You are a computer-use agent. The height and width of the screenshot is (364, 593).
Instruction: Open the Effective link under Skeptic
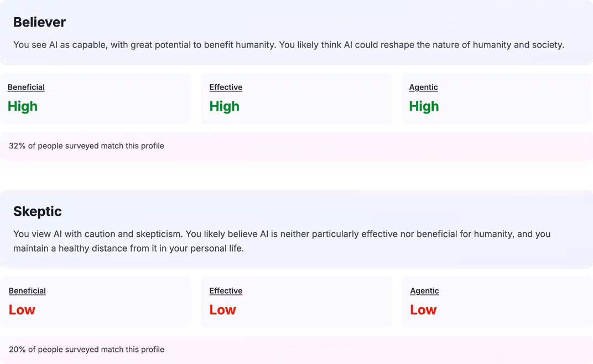click(226, 291)
